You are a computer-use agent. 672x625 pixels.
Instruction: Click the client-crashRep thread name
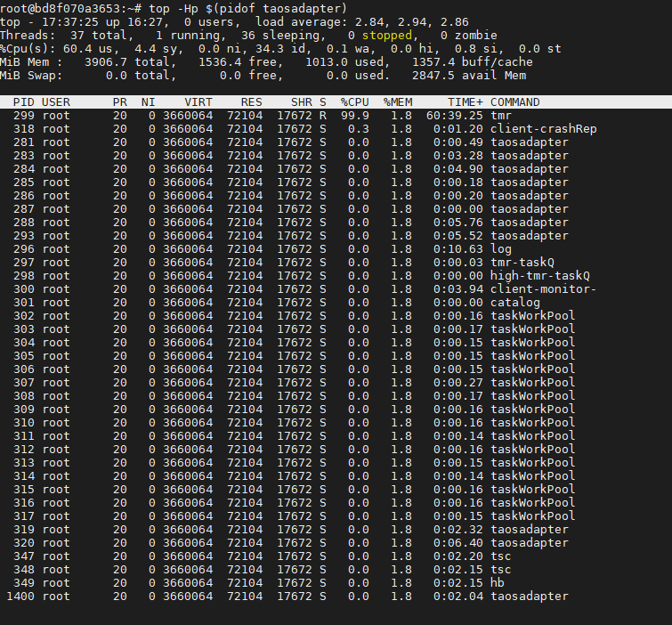(x=543, y=129)
